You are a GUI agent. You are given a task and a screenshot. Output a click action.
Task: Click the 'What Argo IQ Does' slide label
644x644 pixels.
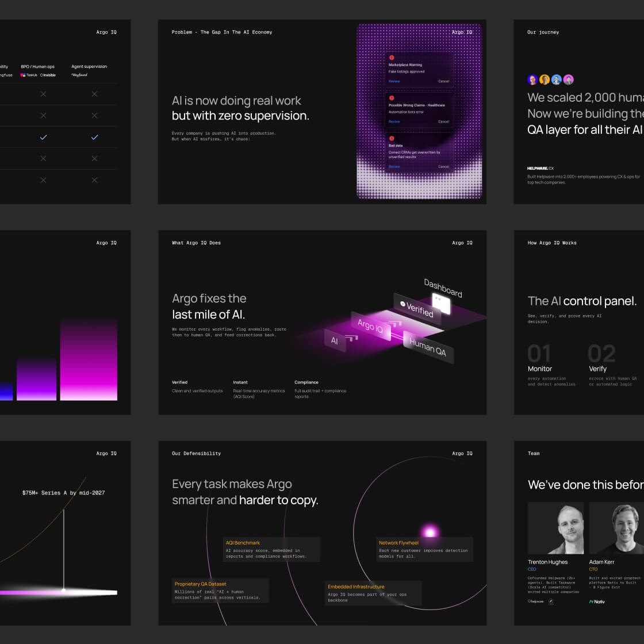tap(196, 243)
